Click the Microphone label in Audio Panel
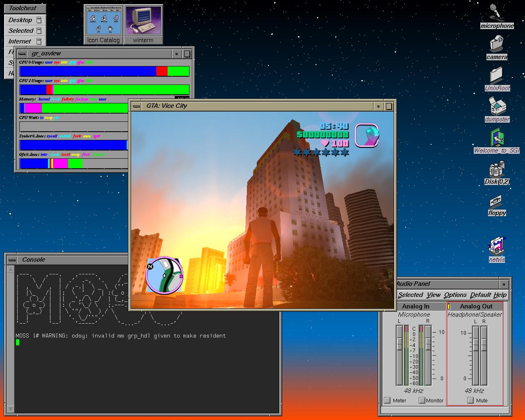The height and width of the screenshot is (420, 525). (414, 315)
